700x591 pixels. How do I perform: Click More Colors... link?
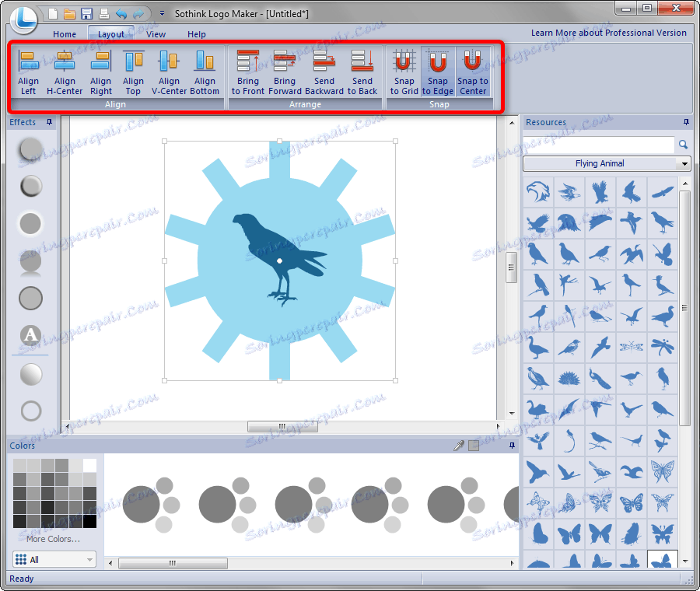[x=53, y=539]
